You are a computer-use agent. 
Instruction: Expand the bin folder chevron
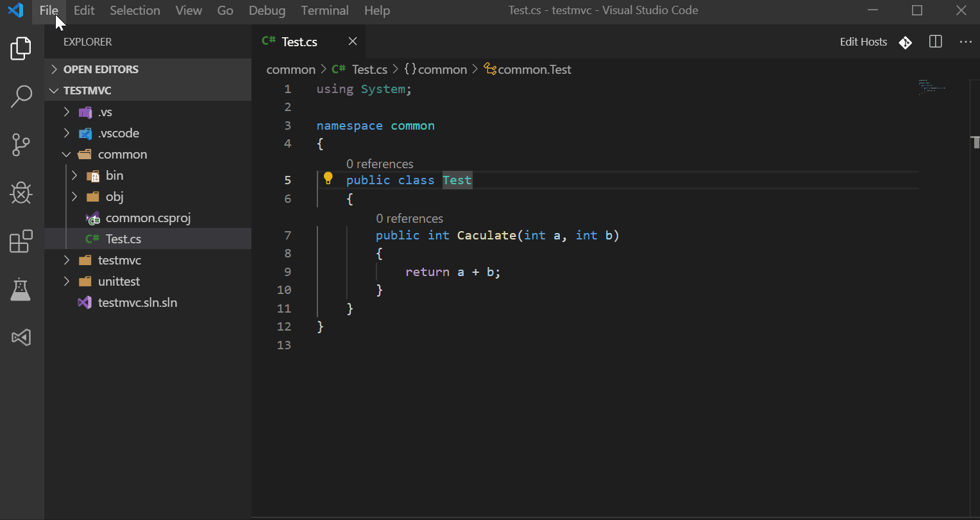tap(74, 176)
